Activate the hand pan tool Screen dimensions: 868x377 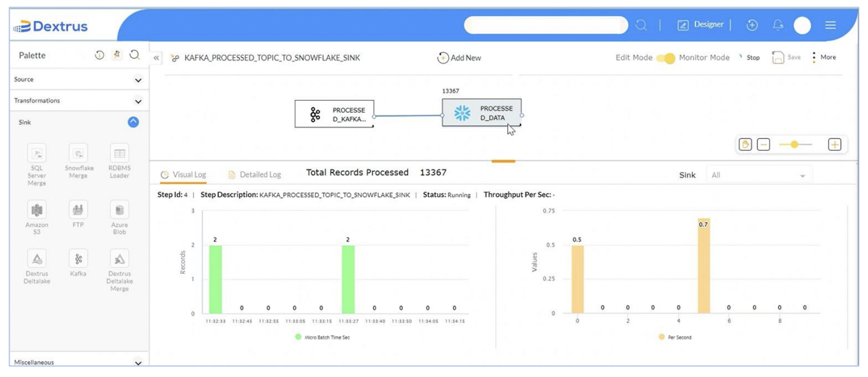coord(745,145)
